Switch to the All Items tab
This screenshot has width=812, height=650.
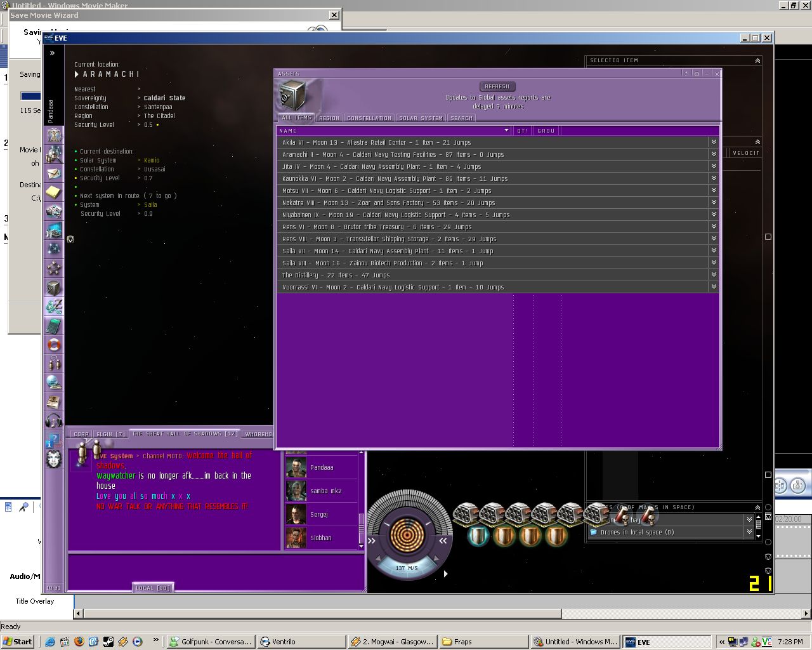pos(296,118)
